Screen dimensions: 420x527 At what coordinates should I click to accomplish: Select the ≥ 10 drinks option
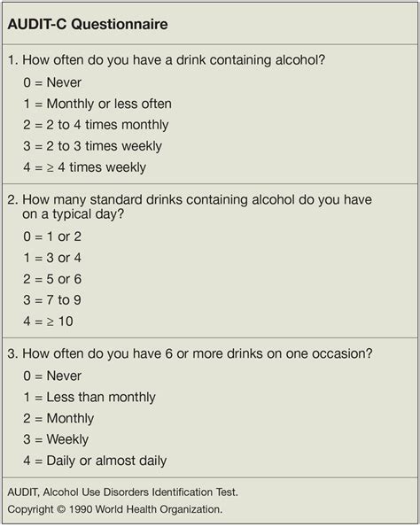click(48, 322)
